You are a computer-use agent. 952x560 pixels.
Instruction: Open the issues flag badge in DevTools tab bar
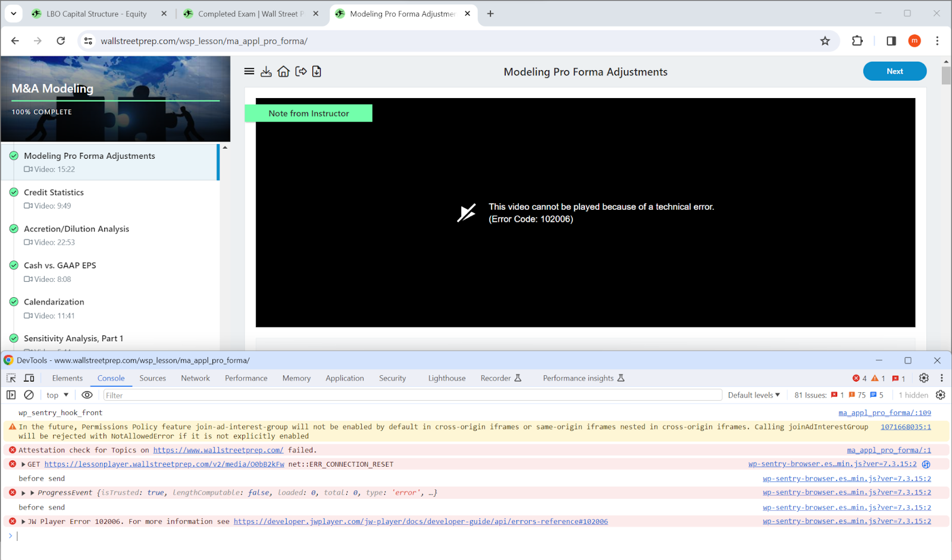(x=899, y=379)
